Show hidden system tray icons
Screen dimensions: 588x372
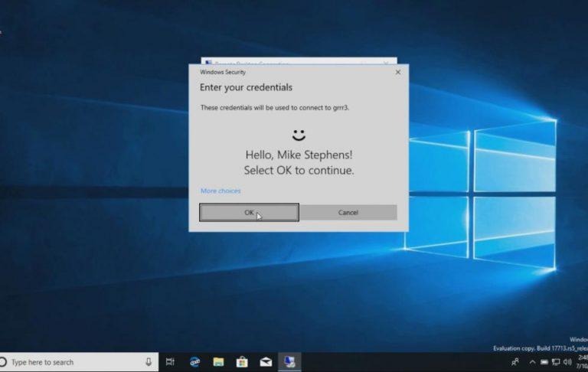coord(532,362)
